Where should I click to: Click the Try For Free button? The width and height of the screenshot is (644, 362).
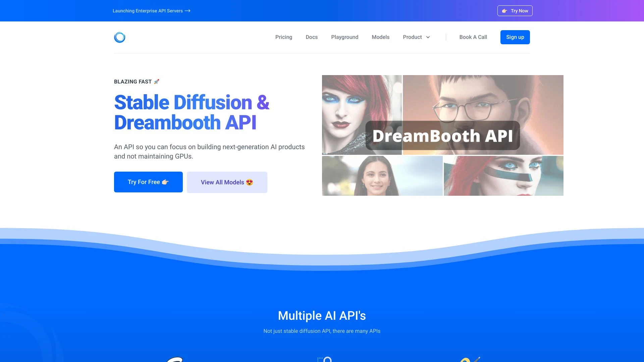(x=148, y=182)
